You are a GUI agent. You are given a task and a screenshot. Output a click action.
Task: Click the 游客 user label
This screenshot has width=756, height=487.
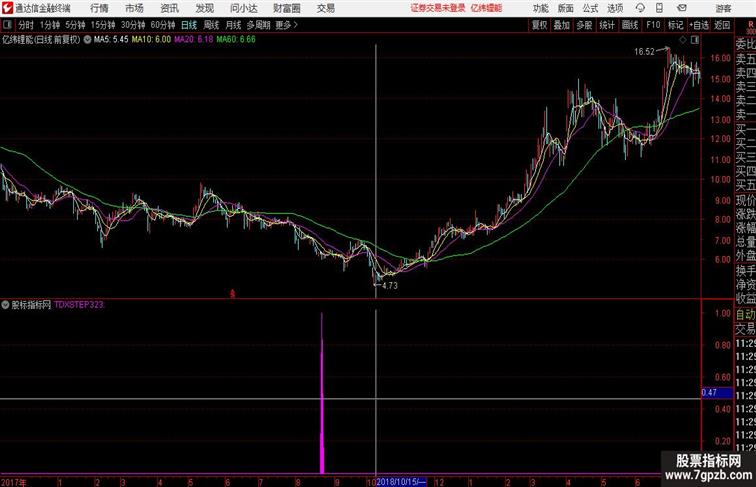coord(723,8)
